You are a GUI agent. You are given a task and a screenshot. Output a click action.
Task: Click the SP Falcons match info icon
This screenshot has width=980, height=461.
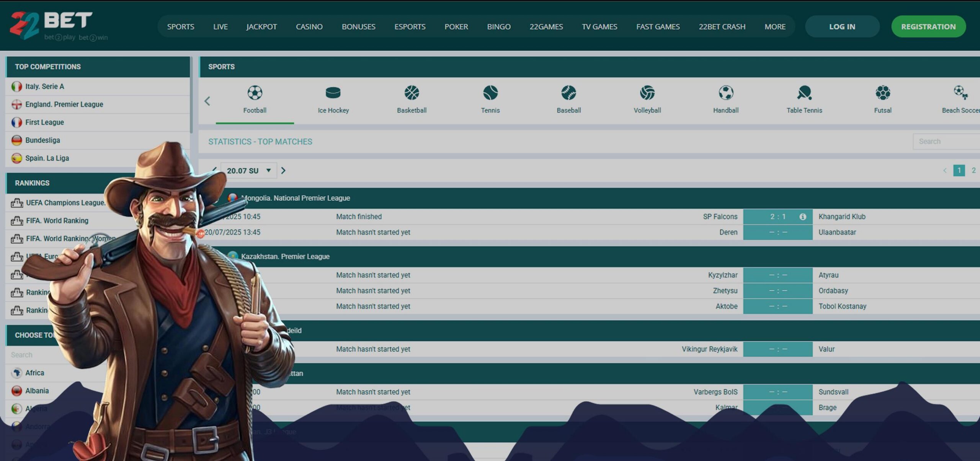pos(802,217)
